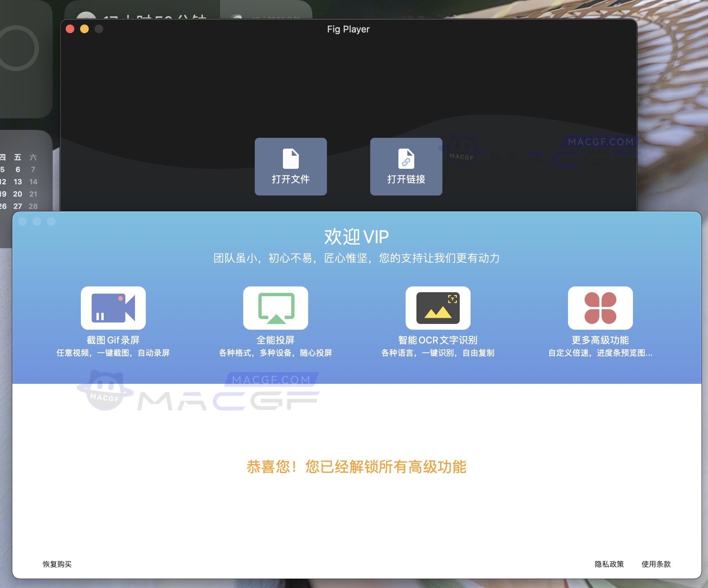Click the OCR image icon for 智能OCR文字识别
Screen dimensions: 708x588
pyautogui.click(x=438, y=308)
